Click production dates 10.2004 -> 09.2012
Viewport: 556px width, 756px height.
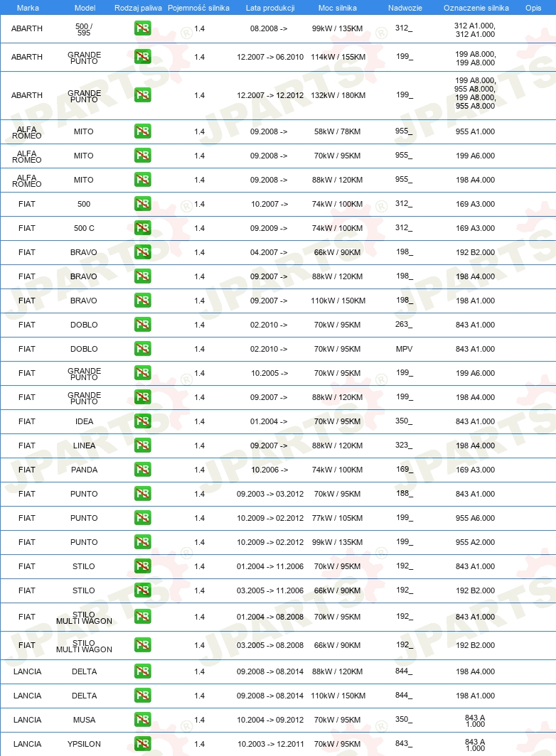[x=269, y=720]
